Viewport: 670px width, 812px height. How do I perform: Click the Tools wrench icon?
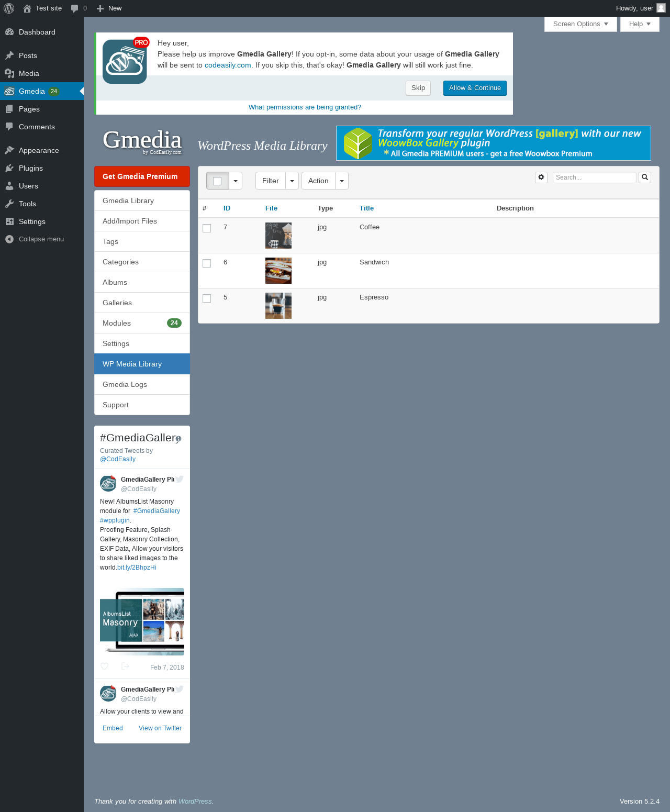pos(9,204)
